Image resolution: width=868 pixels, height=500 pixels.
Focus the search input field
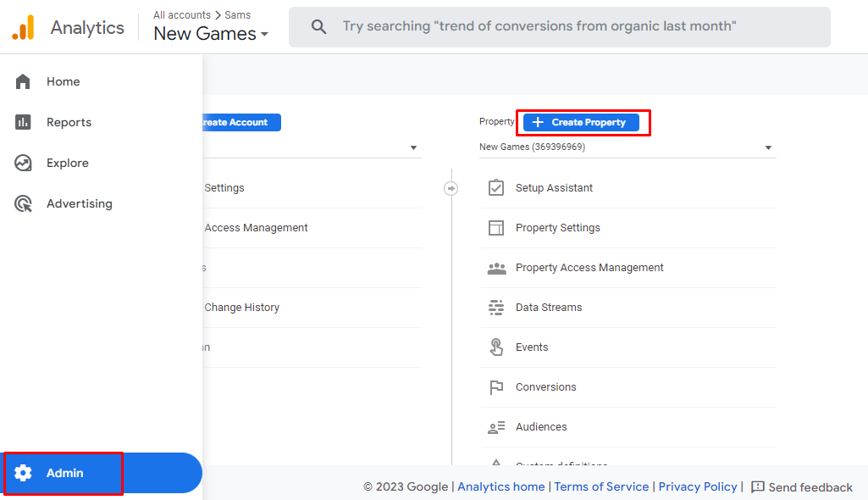[559, 26]
